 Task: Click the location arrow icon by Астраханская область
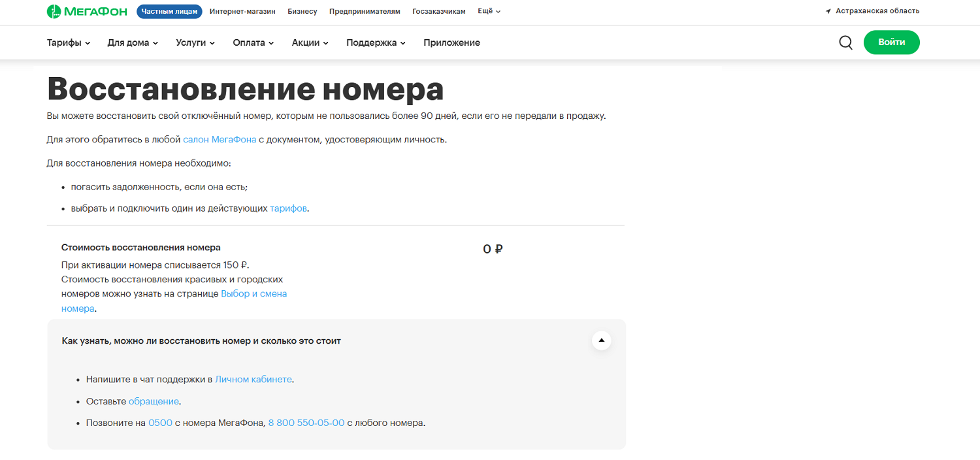[x=828, y=11]
